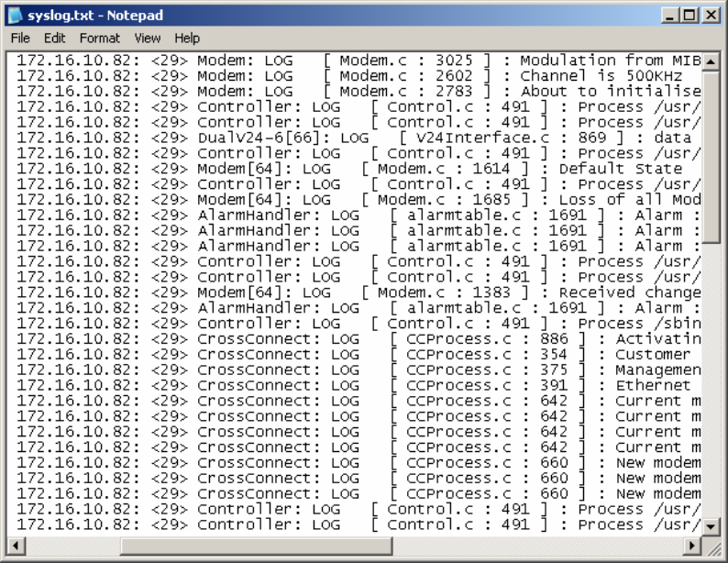Click the word 'Ethernet' in the log
This screenshot has height=563, width=728.
pos(653,385)
